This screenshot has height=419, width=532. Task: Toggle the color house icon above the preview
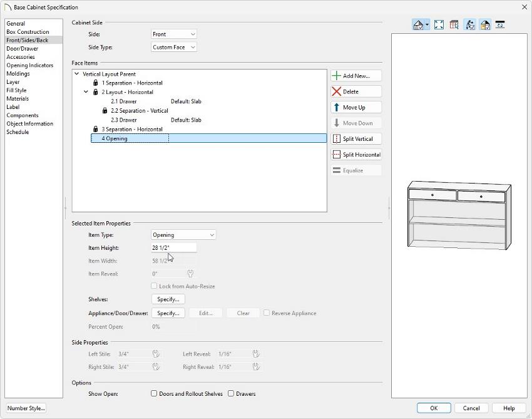485,25
